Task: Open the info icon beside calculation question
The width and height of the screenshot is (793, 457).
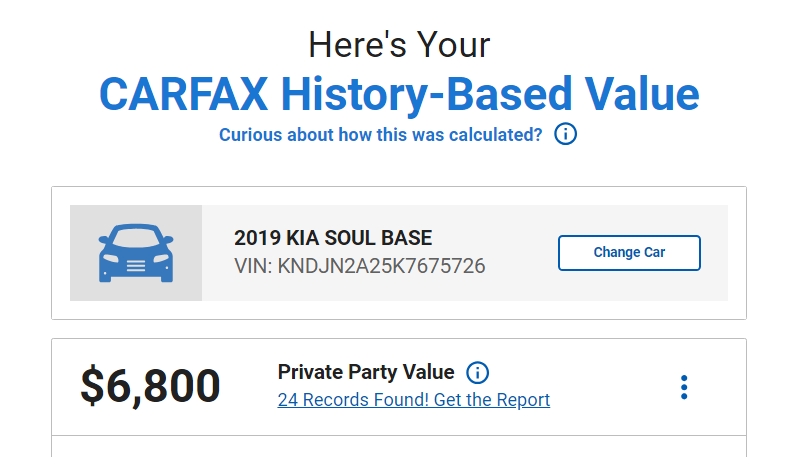Action: 565,134
